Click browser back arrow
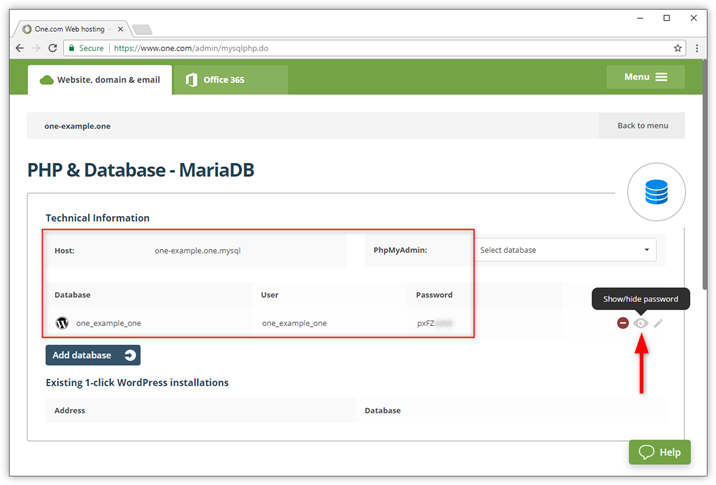This screenshot has width=716, height=485. tap(20, 48)
